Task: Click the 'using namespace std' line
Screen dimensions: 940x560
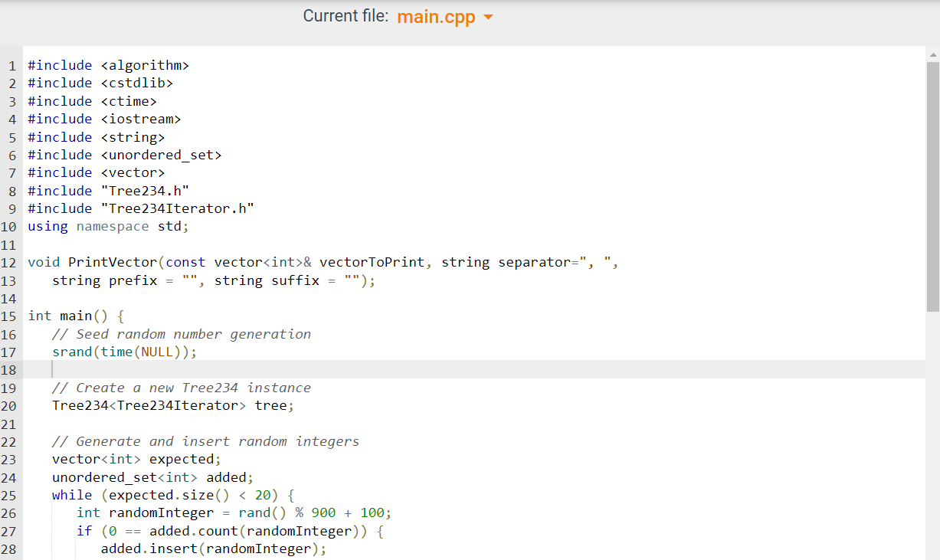Action: click(107, 226)
